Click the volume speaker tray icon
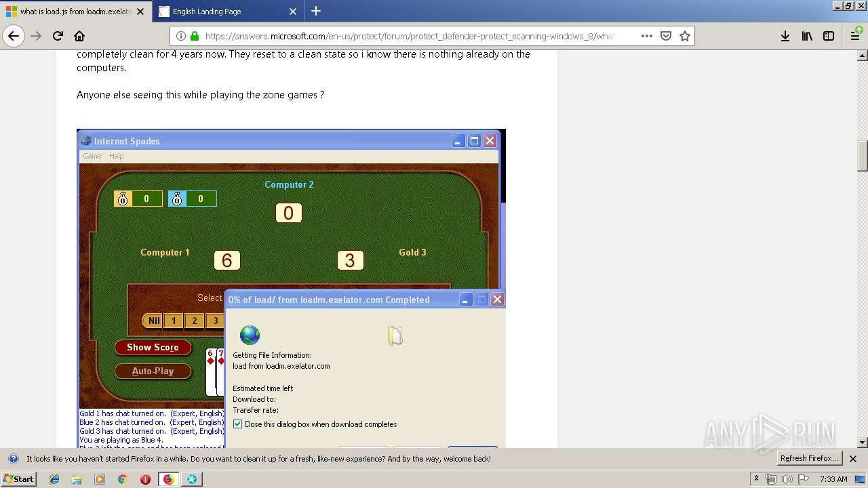The width and height of the screenshot is (868, 488). pyautogui.click(x=787, y=479)
